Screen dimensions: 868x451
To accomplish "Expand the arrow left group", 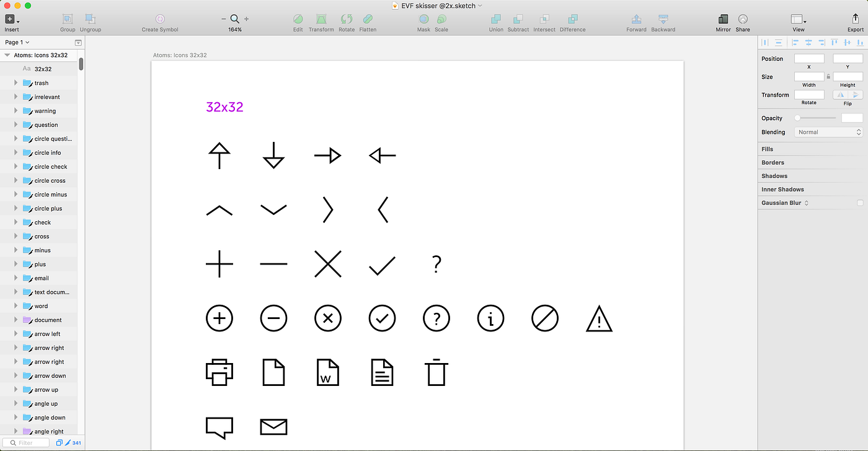I will point(16,333).
